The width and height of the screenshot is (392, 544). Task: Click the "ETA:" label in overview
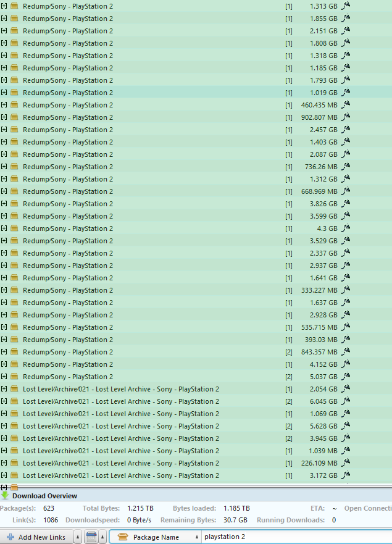pos(317,508)
